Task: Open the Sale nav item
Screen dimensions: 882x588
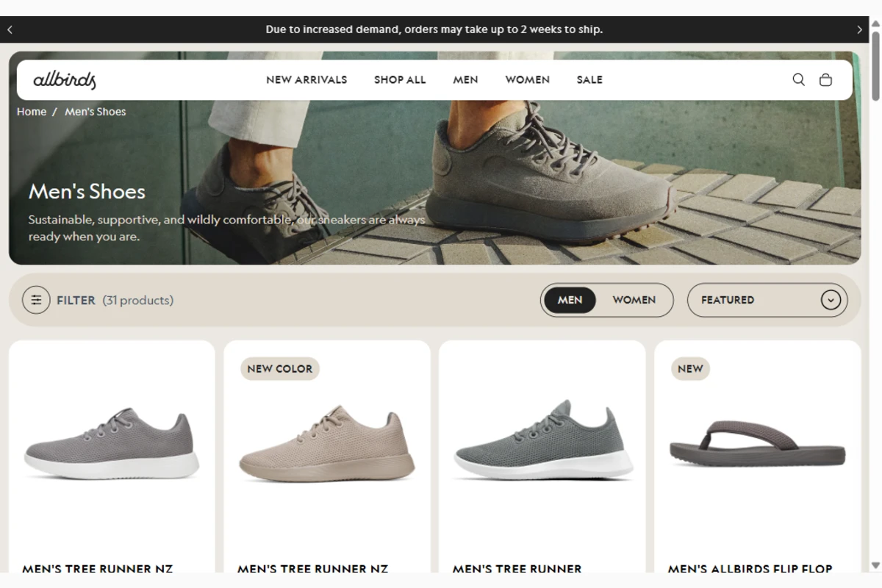Action: tap(589, 79)
